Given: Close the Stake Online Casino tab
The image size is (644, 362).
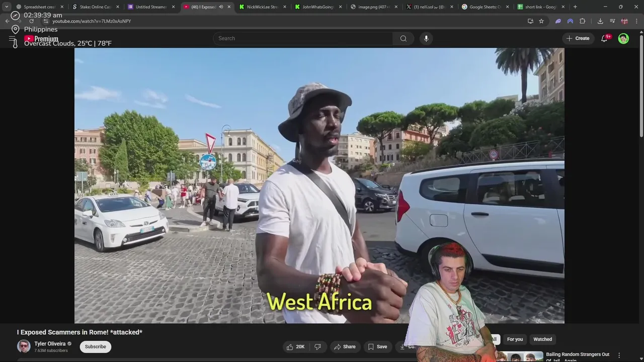Looking at the screenshot, I should tap(118, 7).
